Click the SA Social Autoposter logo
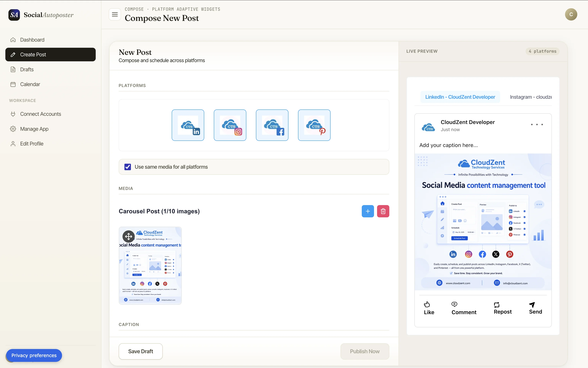The width and height of the screenshot is (588, 368). tap(41, 15)
